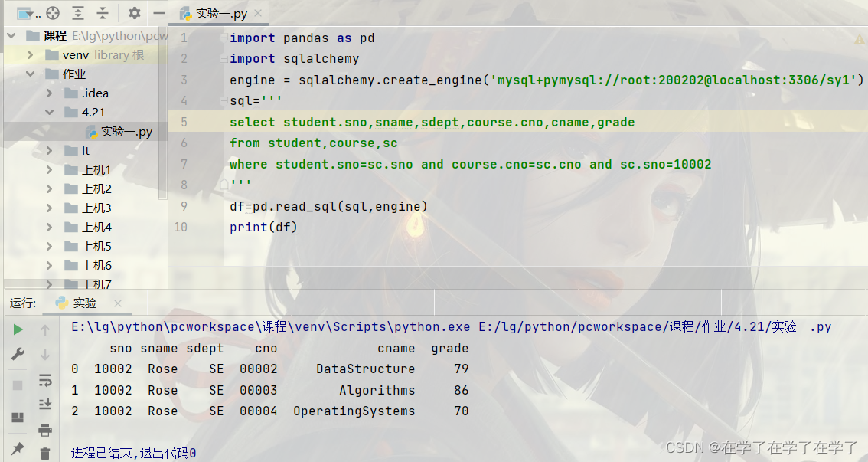
Task: Open run configuration via wrench icon
Action: (x=18, y=354)
